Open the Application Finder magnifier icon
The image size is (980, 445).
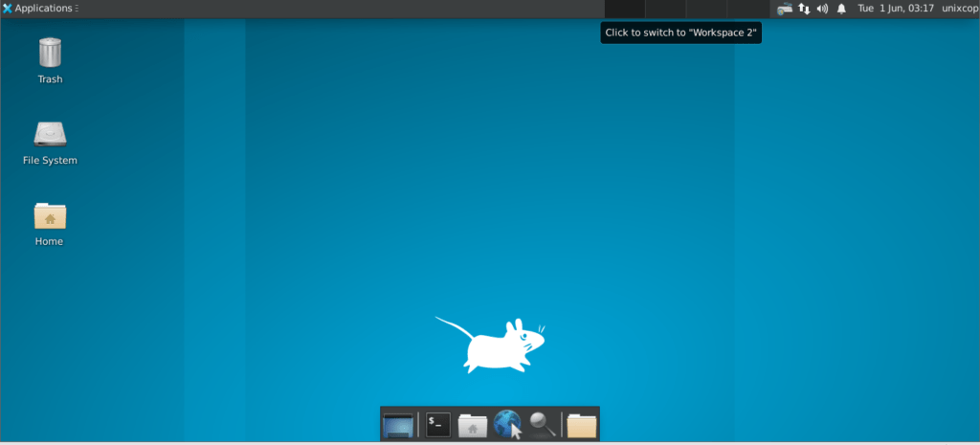542,425
